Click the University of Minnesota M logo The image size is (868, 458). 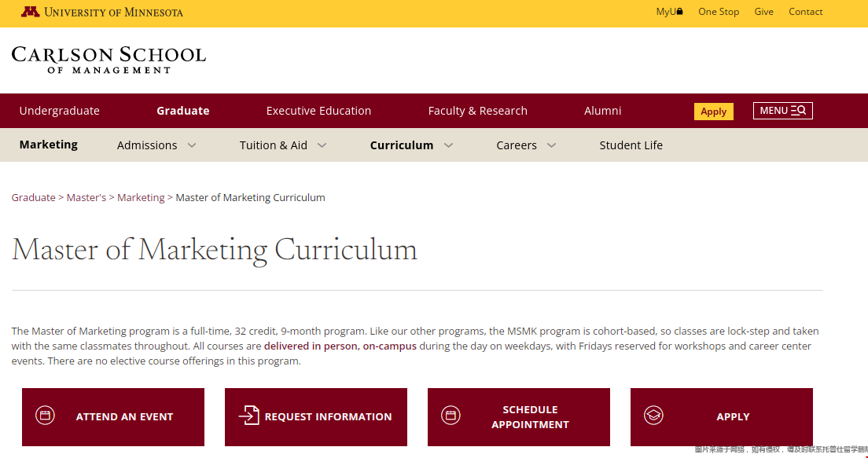pyautogui.click(x=31, y=12)
